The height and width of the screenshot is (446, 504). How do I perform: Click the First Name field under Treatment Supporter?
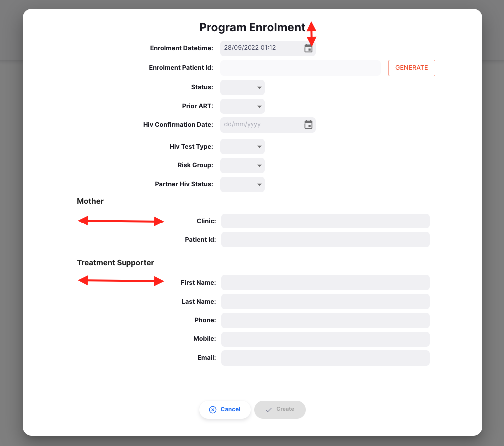point(325,282)
